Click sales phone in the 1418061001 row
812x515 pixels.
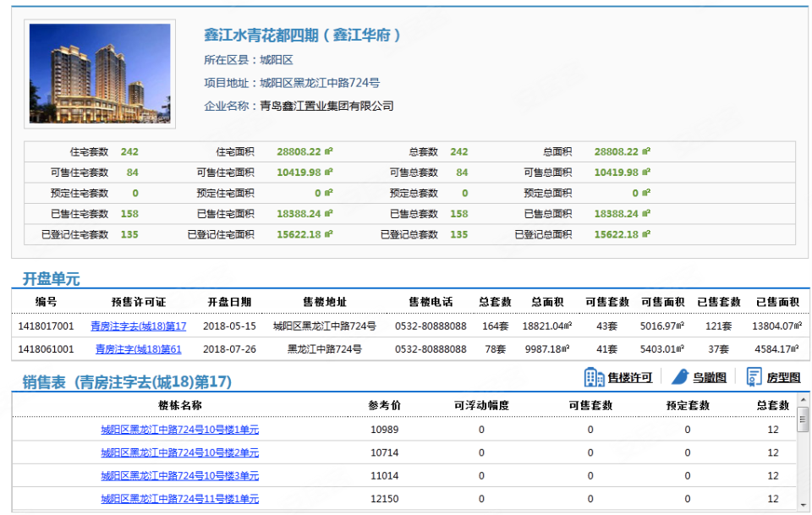click(431, 349)
